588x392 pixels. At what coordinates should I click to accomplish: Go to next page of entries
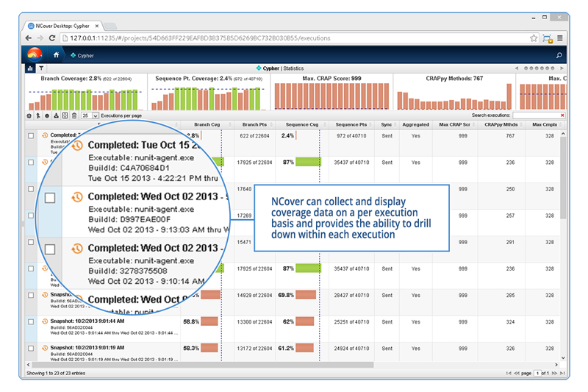click(554, 373)
